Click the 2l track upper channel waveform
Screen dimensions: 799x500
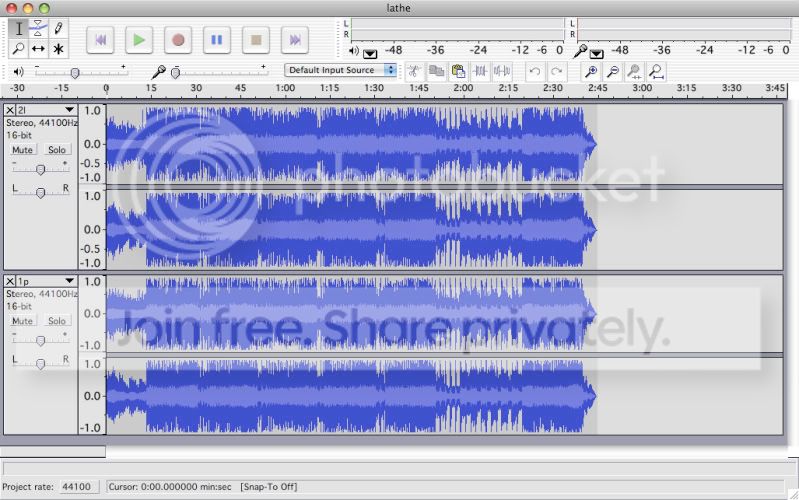(x=444, y=144)
